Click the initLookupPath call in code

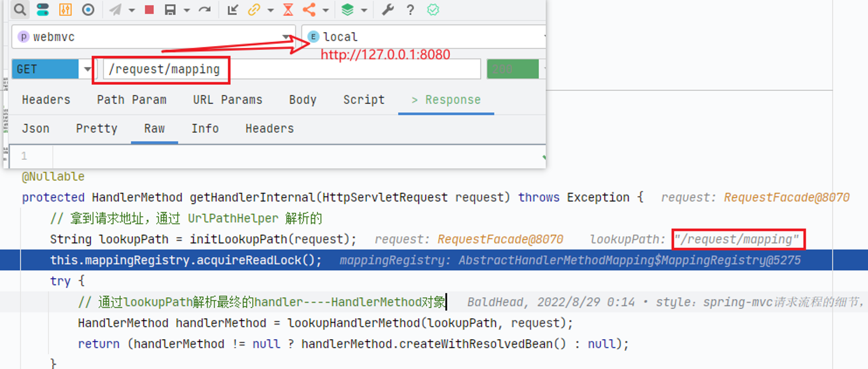coord(238,239)
